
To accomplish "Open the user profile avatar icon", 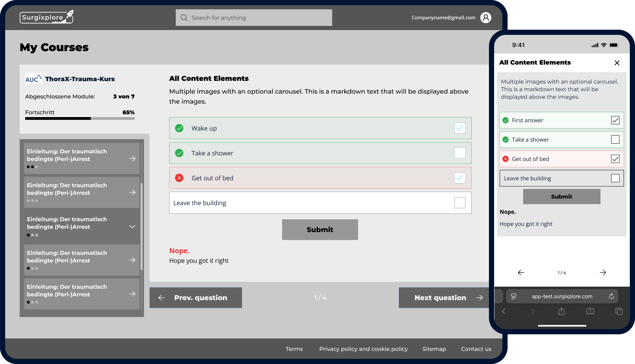I will click(x=486, y=18).
